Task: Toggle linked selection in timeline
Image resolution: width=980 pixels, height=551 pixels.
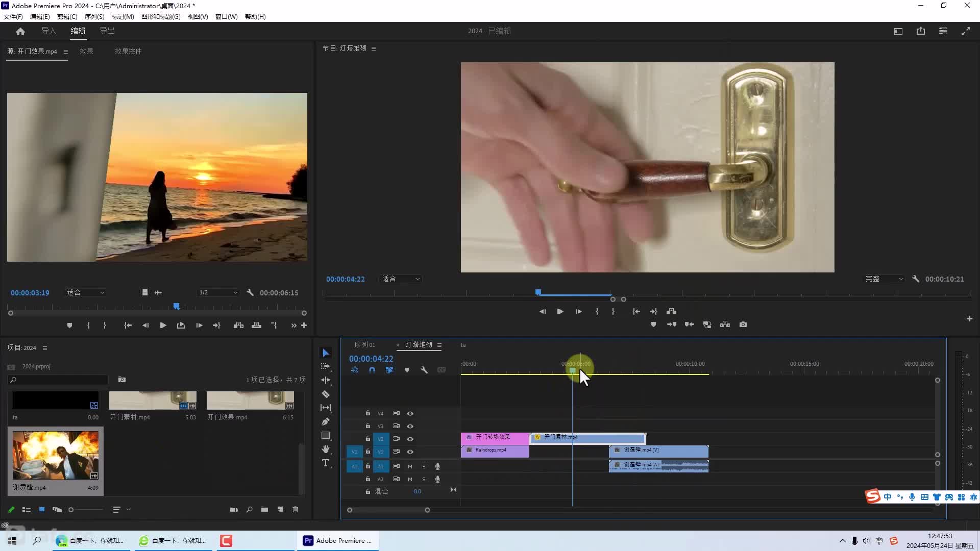Action: click(x=389, y=370)
